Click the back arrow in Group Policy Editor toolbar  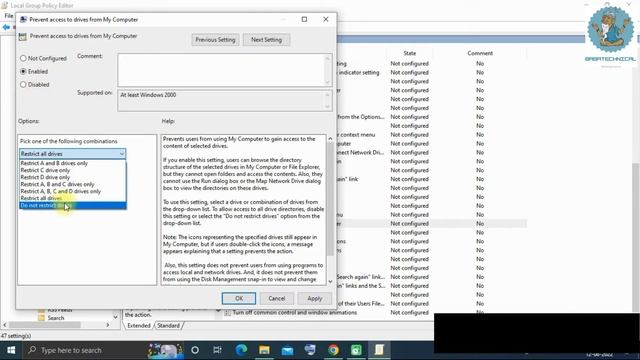pyautogui.click(x=6, y=27)
